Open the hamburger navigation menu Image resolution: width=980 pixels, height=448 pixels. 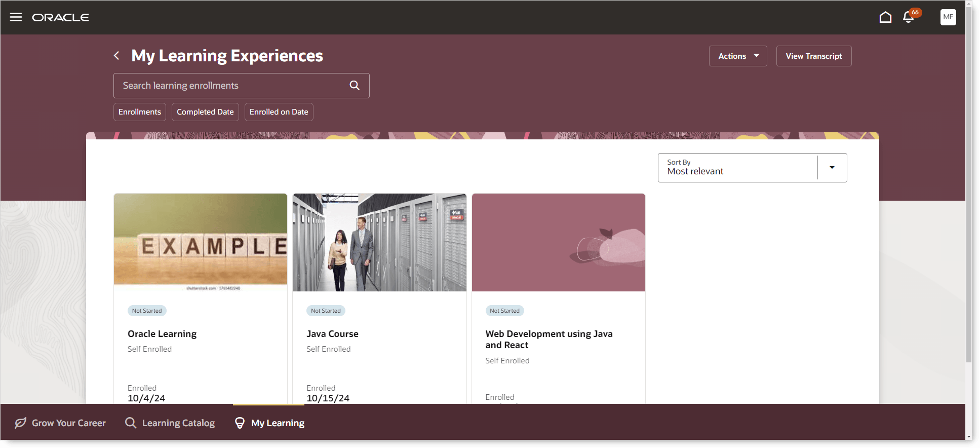point(16,17)
